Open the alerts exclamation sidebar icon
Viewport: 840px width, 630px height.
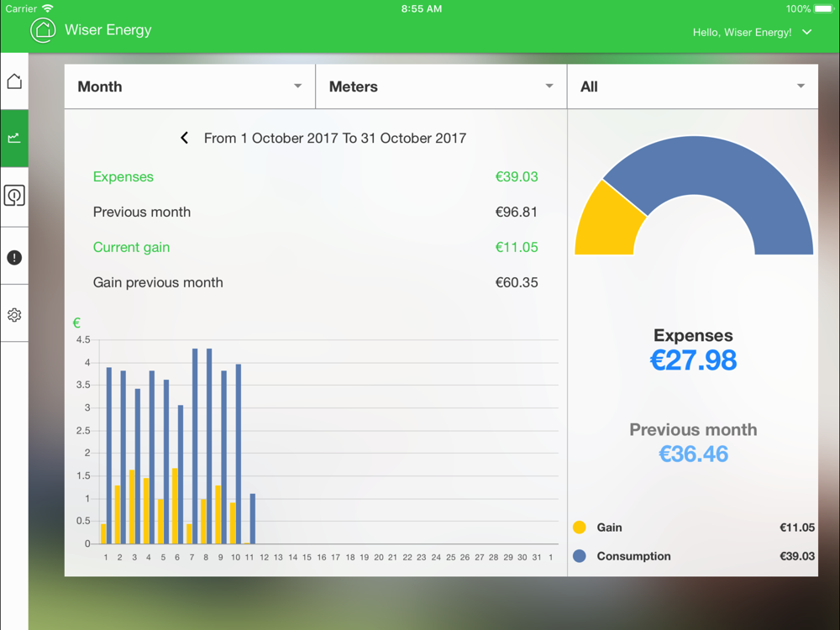pos(14,258)
